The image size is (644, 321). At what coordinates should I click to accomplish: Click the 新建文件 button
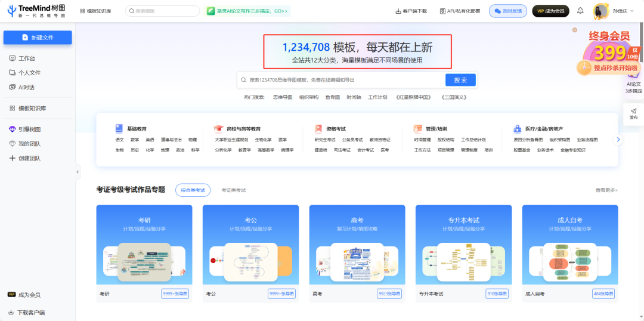(38, 38)
